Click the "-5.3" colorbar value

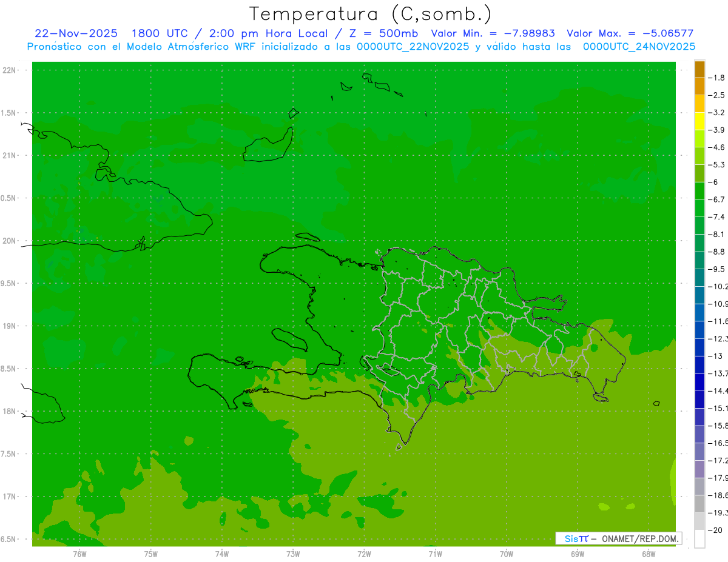[717, 165]
